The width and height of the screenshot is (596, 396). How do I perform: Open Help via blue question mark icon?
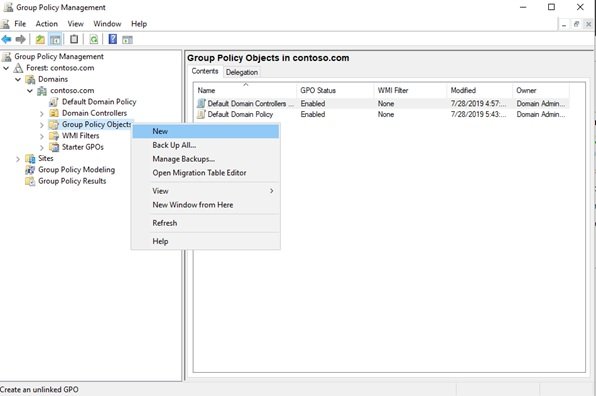113,39
